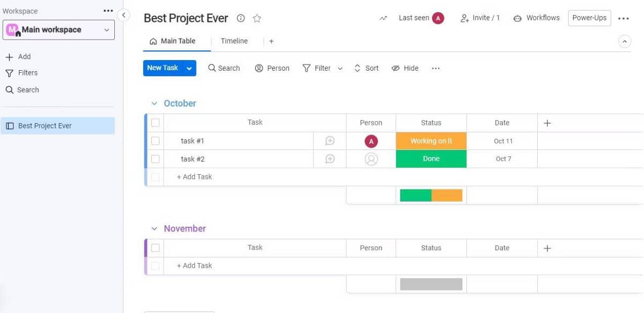Collapse sidebar with the arrow button

123,15
